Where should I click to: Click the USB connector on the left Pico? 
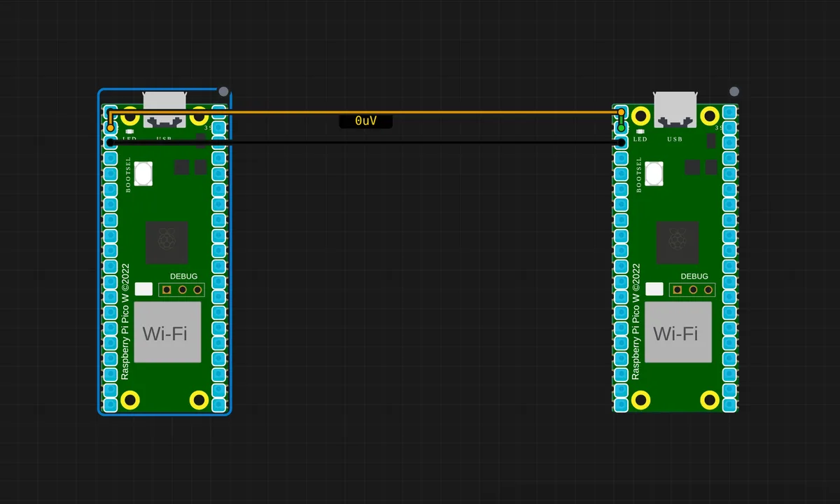tap(164, 110)
